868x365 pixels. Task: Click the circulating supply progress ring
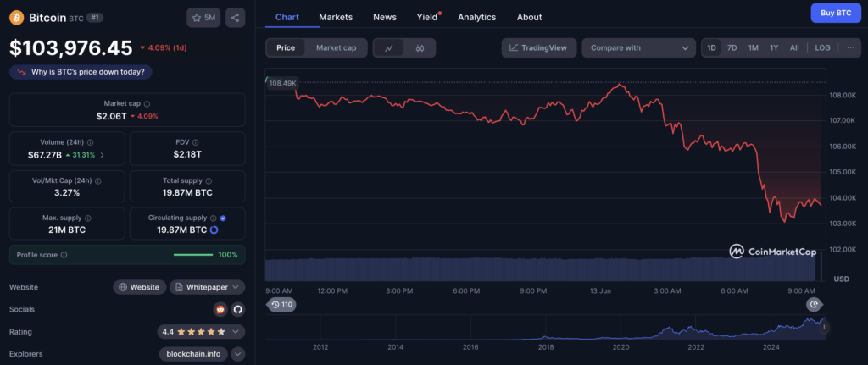214,230
